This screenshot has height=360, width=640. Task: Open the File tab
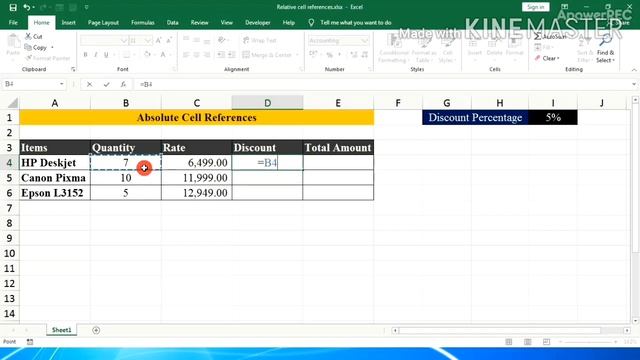click(x=13, y=23)
